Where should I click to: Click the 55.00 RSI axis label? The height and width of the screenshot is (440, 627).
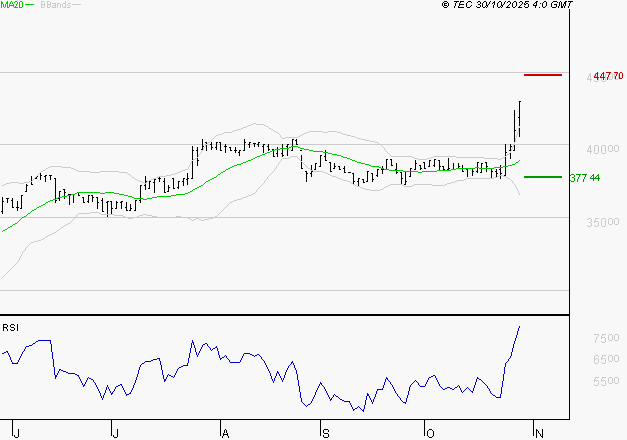point(606,381)
